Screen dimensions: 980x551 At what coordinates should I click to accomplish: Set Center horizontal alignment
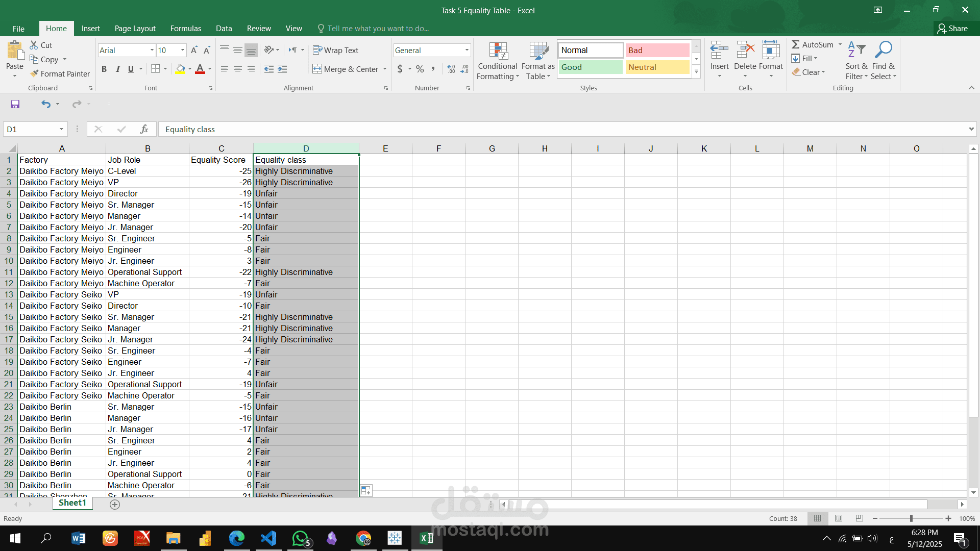coord(238,69)
